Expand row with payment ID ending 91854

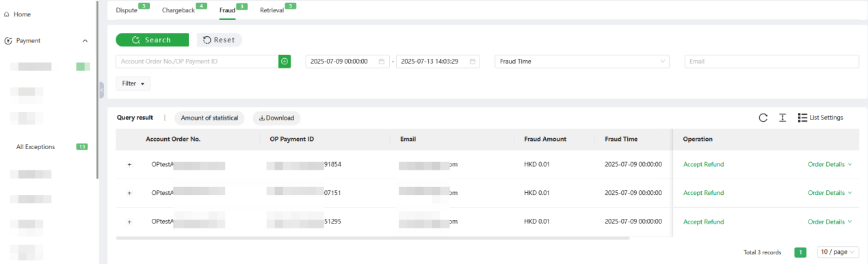[129, 164]
